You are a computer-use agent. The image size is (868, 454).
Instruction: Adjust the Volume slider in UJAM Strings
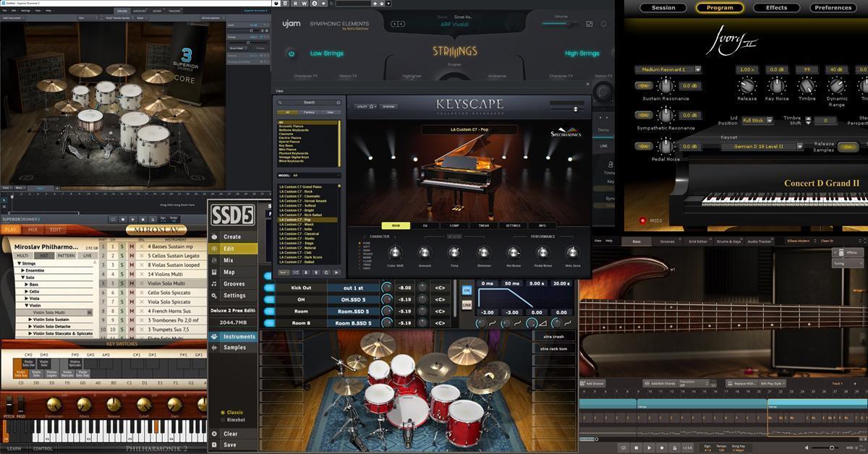click(x=570, y=24)
